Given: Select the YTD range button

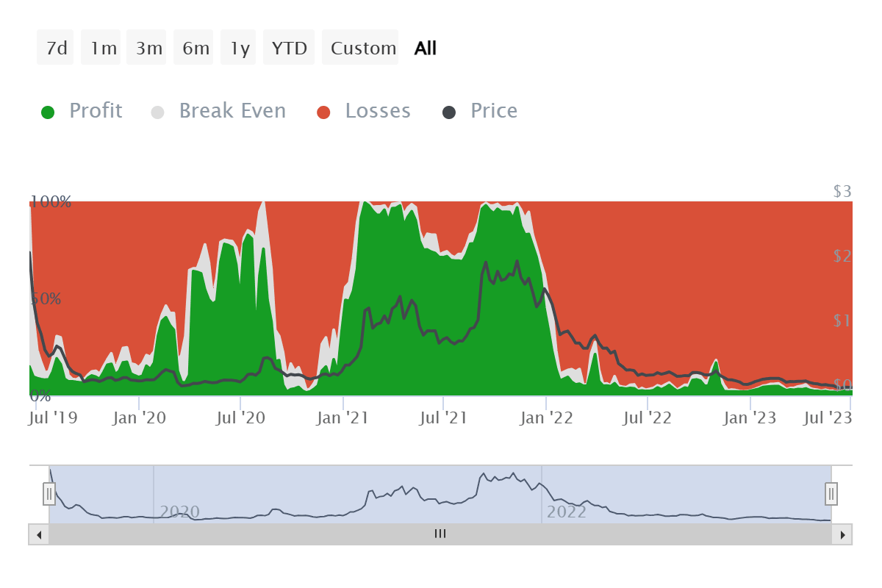Looking at the screenshot, I should coord(289,47).
